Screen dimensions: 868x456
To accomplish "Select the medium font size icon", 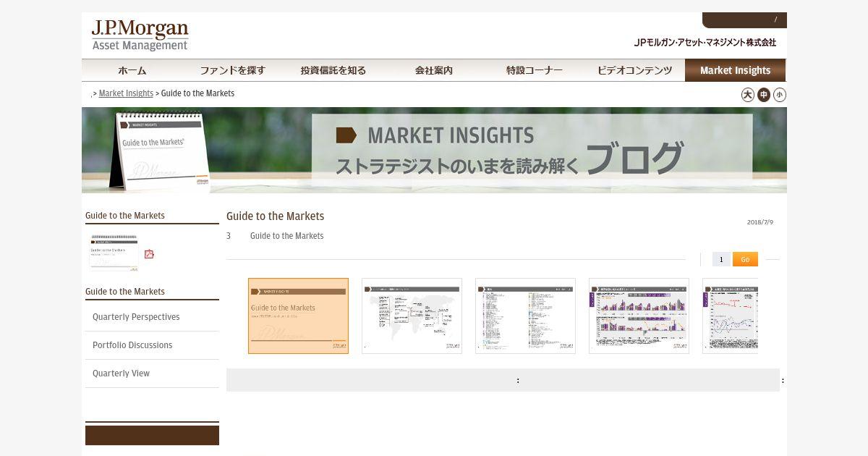I will click(x=764, y=95).
